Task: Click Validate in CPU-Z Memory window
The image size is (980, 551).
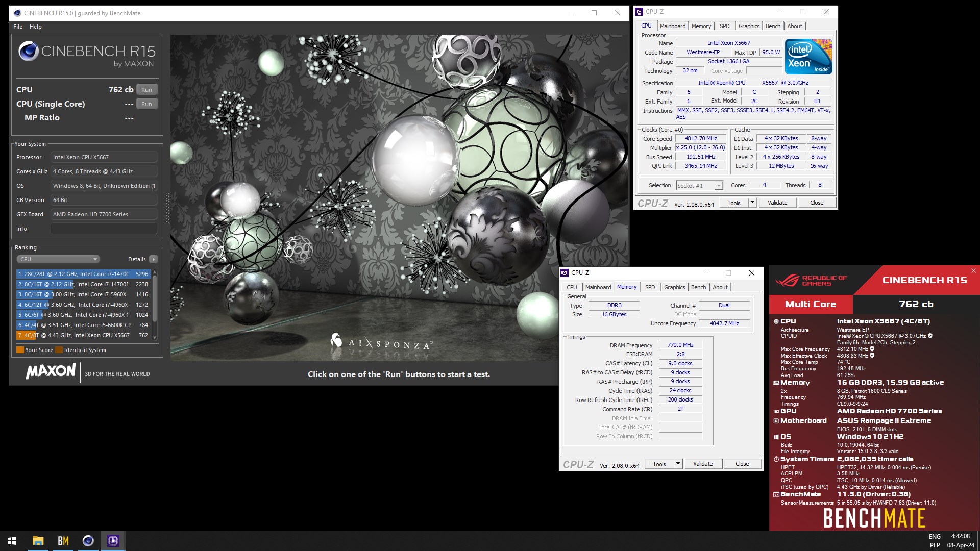Action: tap(703, 464)
